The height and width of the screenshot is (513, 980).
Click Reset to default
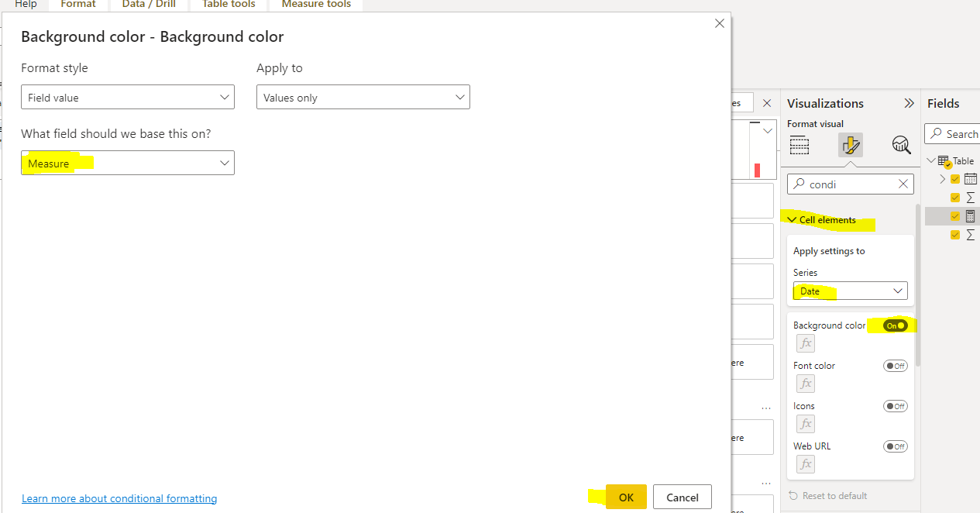pos(835,496)
